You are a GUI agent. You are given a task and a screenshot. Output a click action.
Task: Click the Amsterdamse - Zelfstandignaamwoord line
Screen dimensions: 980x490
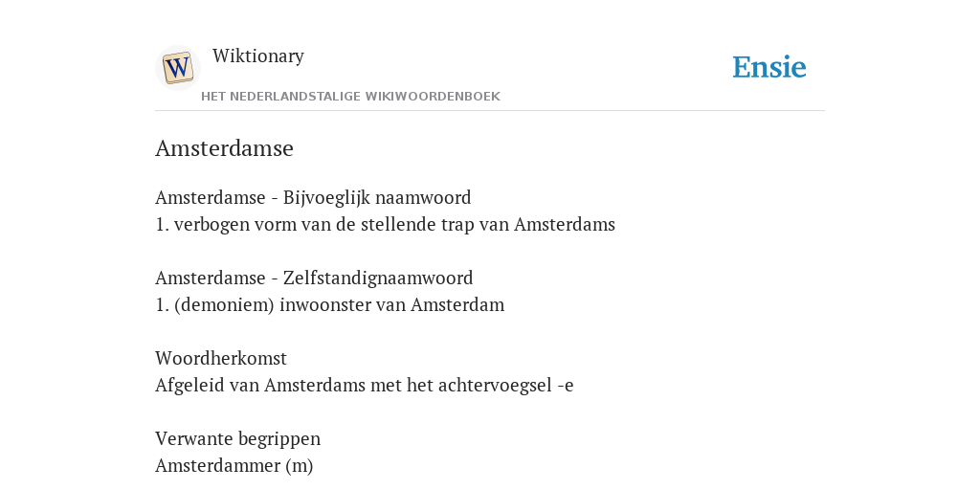point(314,278)
